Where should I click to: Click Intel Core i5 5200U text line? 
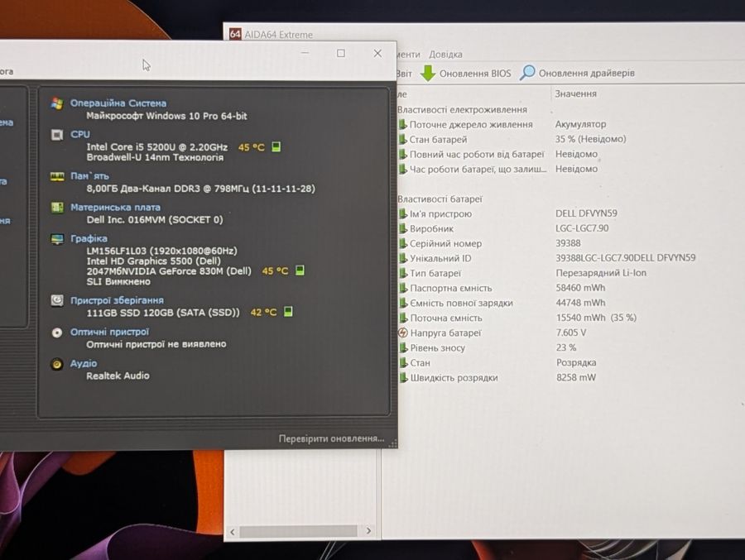tap(156, 147)
